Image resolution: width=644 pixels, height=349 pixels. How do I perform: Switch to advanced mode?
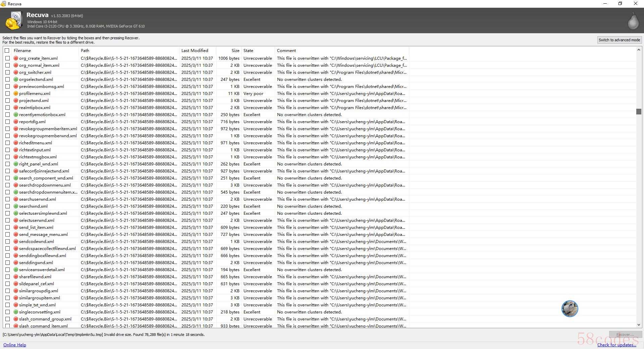(x=619, y=40)
